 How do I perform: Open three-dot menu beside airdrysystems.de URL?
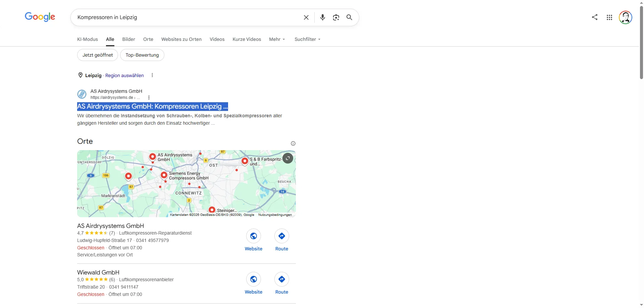click(149, 98)
